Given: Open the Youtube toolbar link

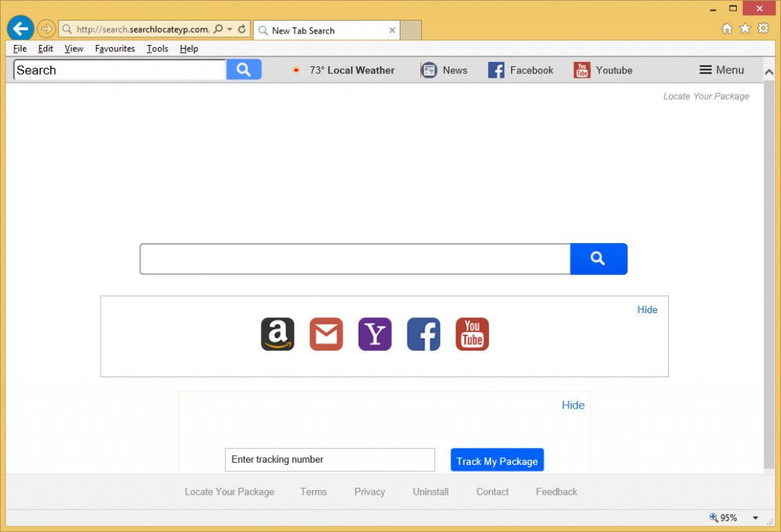Looking at the screenshot, I should coord(614,70).
